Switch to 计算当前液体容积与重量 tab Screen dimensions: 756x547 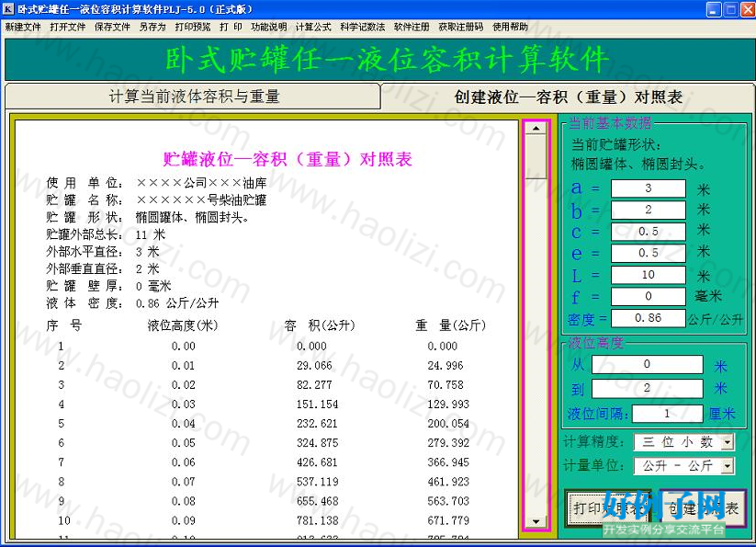pyautogui.click(x=193, y=97)
